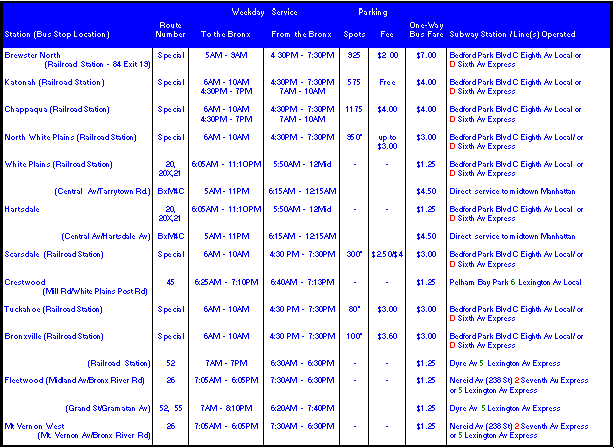Select '$4.50' fare in Central Av/Tarrytown row

pos(426,191)
